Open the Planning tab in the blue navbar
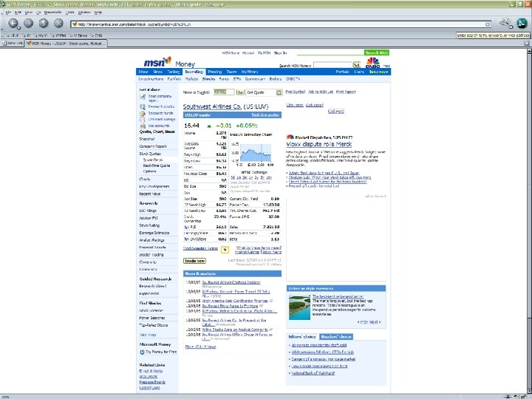Viewport: 532px width, 399px height. 215,72
